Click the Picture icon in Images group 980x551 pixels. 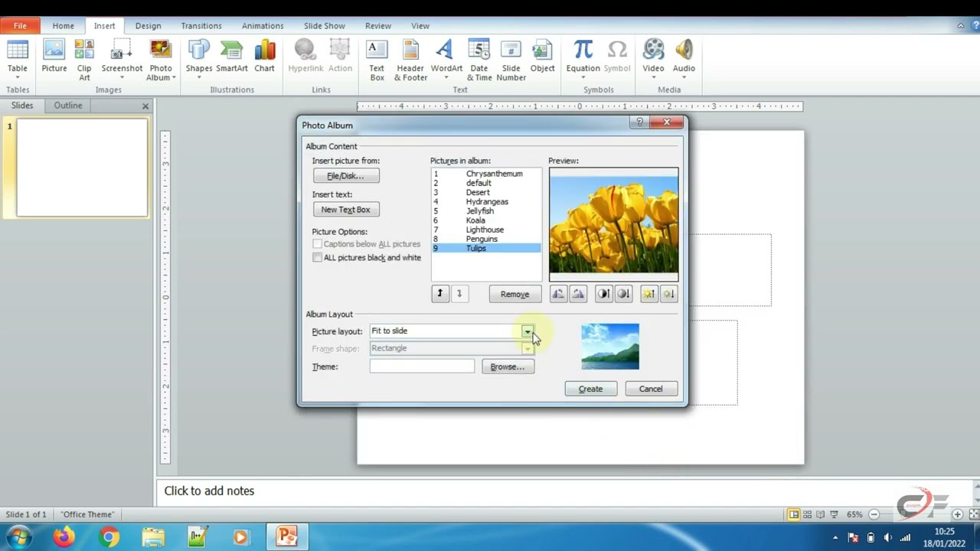point(54,57)
